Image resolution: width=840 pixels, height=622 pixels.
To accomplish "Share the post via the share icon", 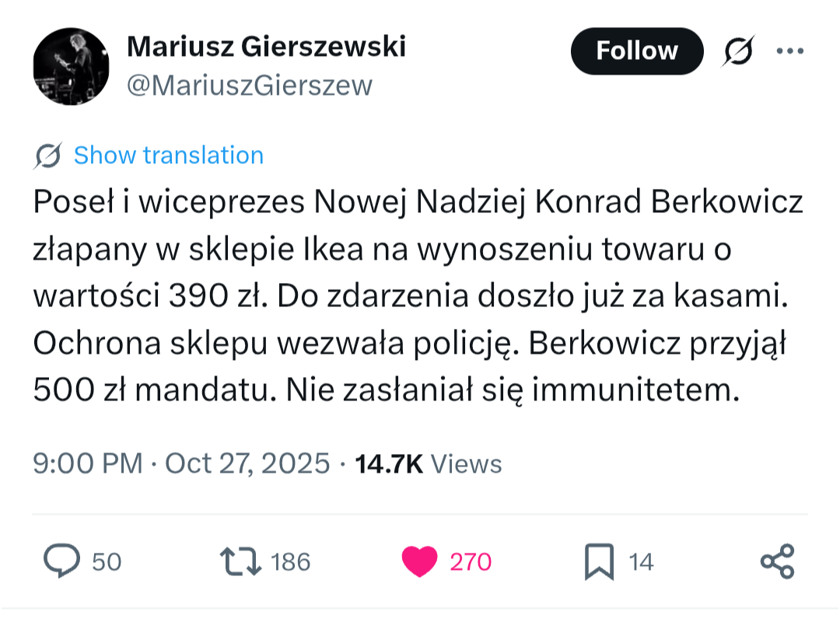I will pos(777,561).
